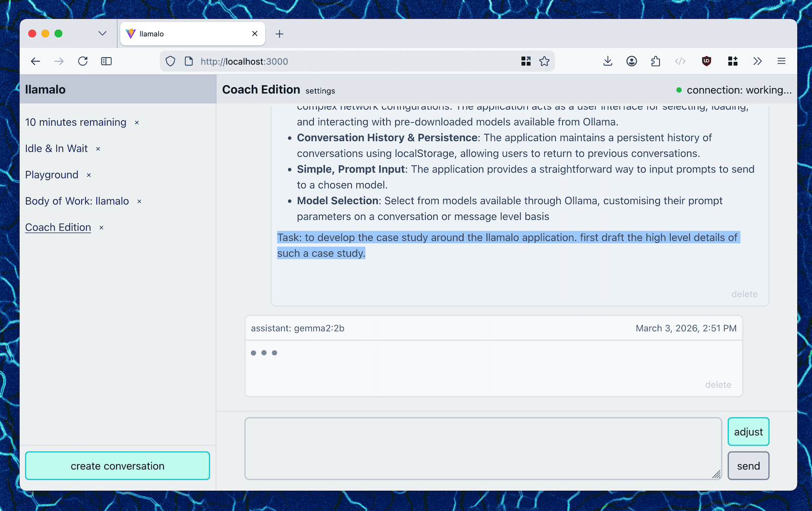This screenshot has height=511, width=812.
Task: Open Coach Edition settings
Action: [320, 90]
